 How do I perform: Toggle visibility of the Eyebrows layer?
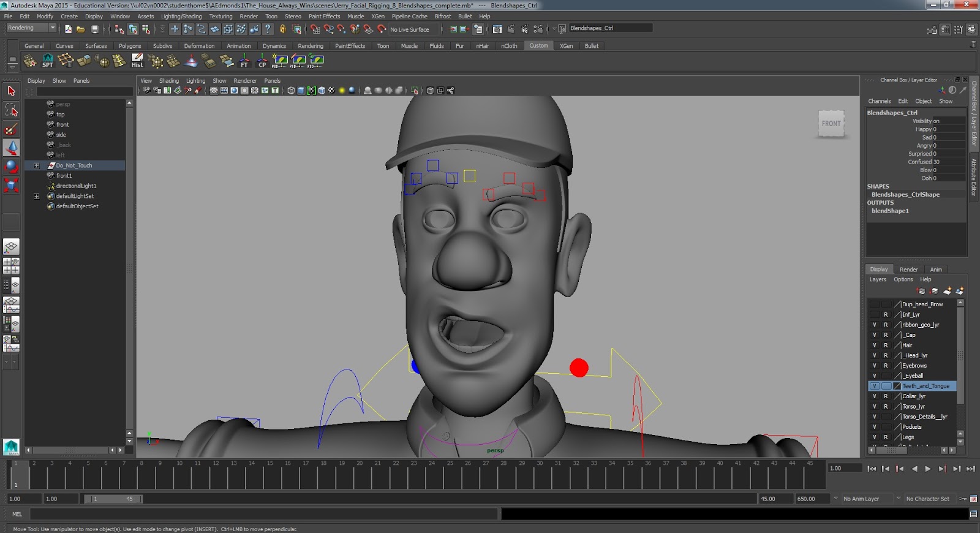click(x=874, y=366)
